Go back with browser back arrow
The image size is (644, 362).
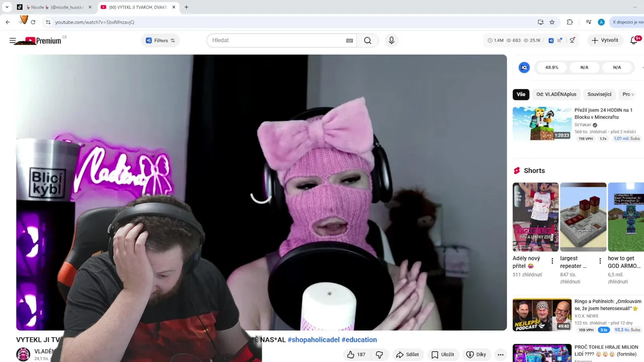[8, 22]
